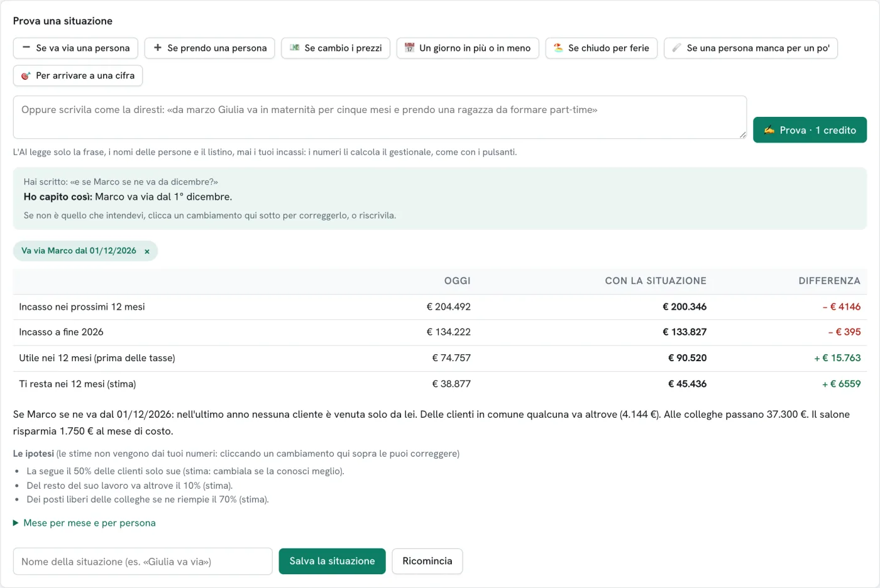
Task: Click the 'Un giorno in più o in meno' button text
Action: (475, 48)
